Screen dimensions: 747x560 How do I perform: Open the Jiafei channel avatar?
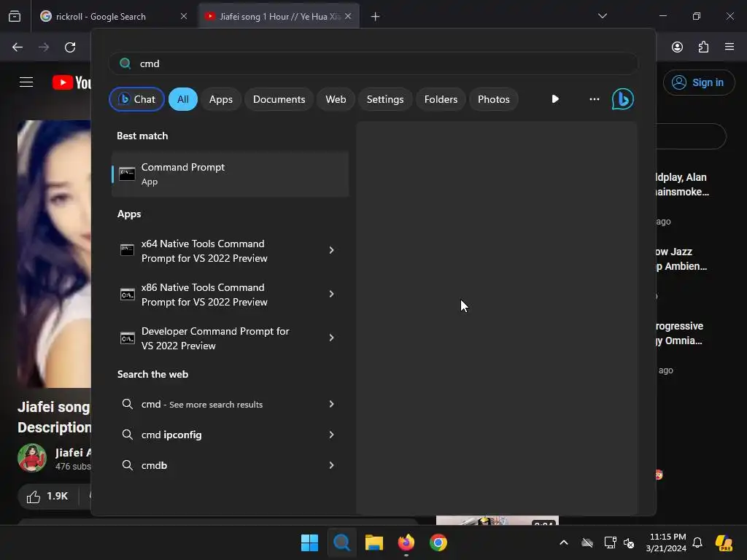pos(32,458)
